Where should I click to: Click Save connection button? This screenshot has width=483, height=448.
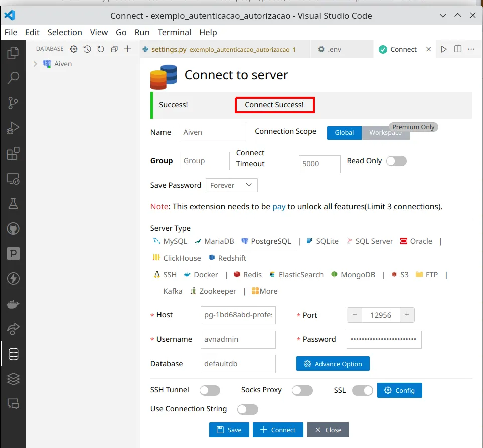pyautogui.click(x=229, y=430)
